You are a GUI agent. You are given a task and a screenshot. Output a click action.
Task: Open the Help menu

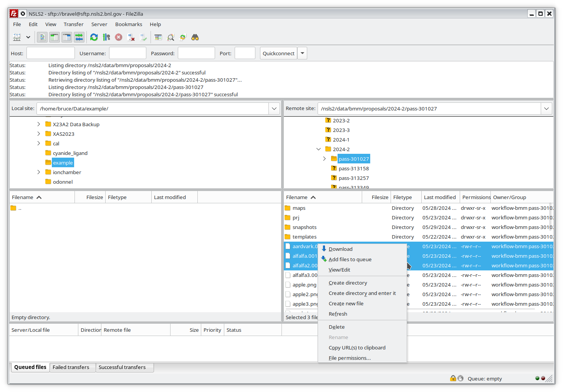pos(155,24)
